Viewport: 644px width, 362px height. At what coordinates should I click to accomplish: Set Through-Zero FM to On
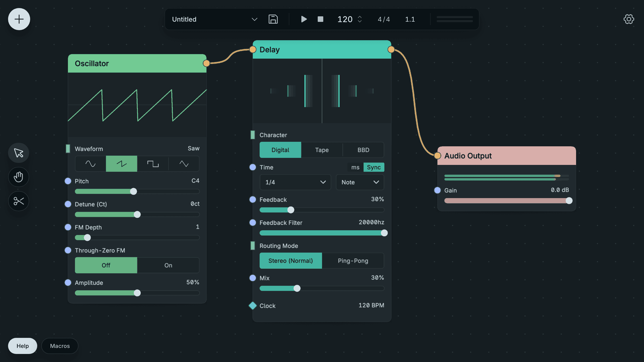coord(168,265)
